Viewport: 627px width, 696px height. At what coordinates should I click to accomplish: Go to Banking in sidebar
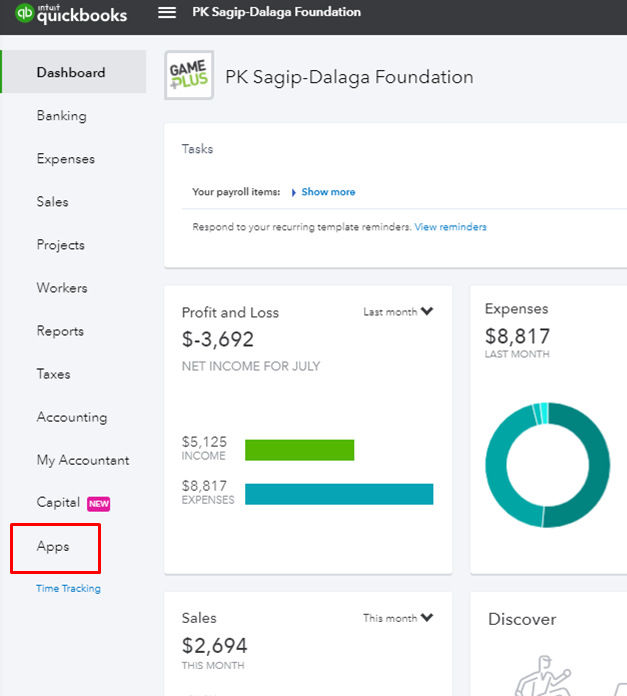[62, 116]
